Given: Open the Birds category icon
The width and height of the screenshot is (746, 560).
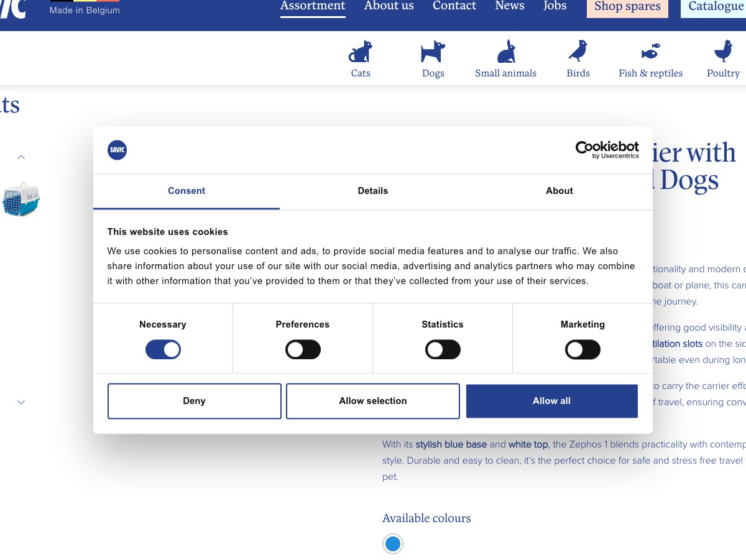Looking at the screenshot, I should pyautogui.click(x=578, y=52).
